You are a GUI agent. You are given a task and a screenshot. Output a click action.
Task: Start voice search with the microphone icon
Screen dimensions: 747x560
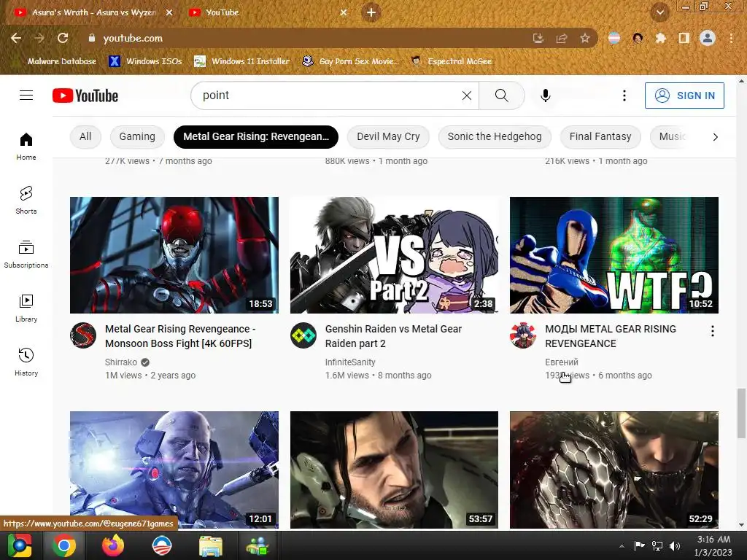click(546, 96)
